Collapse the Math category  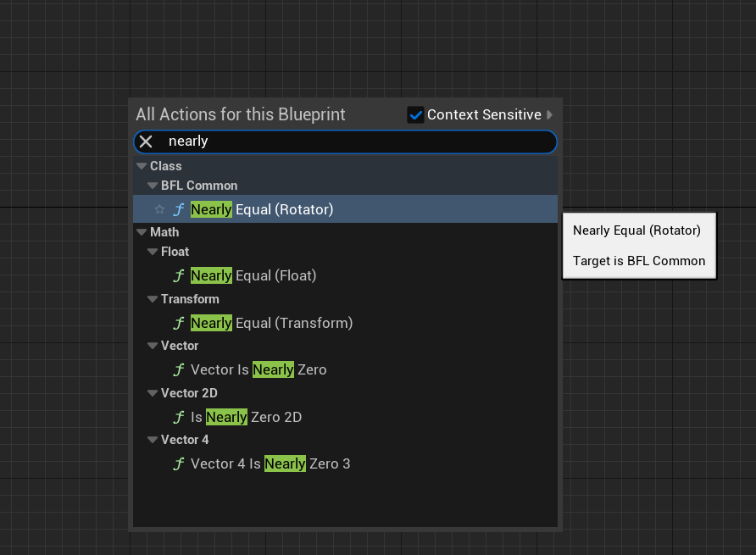tap(142, 232)
